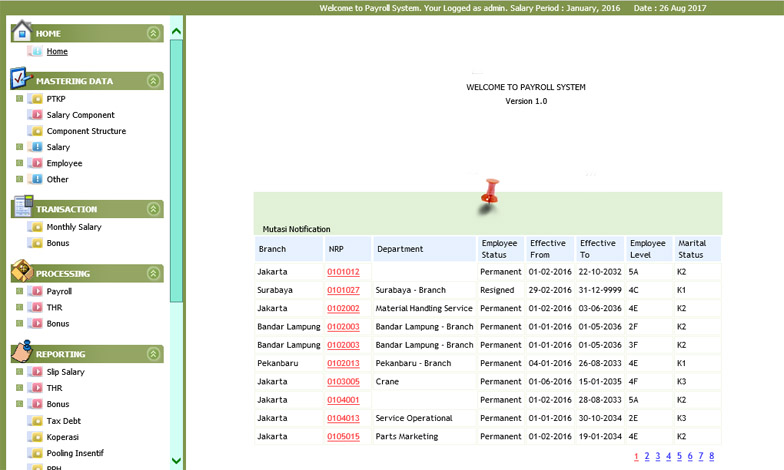This screenshot has height=470, width=784.
Task: Click the Home section house icon
Action: 21,32
